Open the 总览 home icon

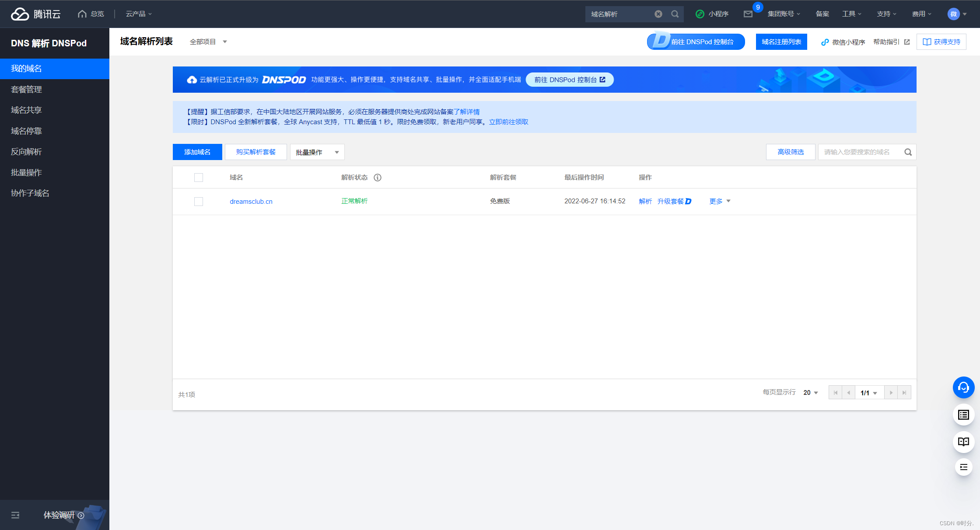tap(82, 14)
